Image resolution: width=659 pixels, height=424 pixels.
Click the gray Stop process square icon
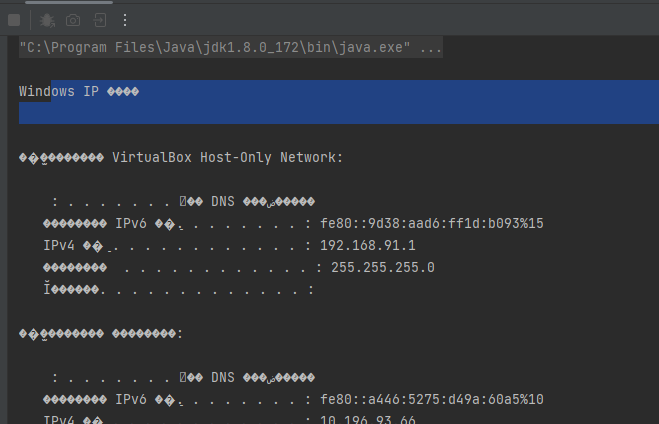tap(14, 20)
